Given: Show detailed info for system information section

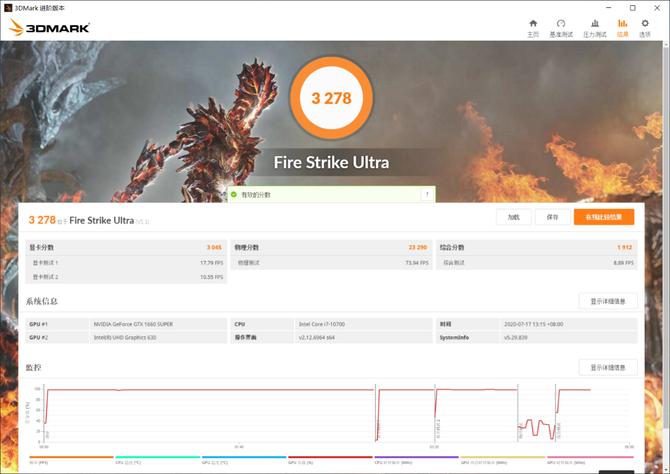Looking at the screenshot, I should click(x=608, y=301).
